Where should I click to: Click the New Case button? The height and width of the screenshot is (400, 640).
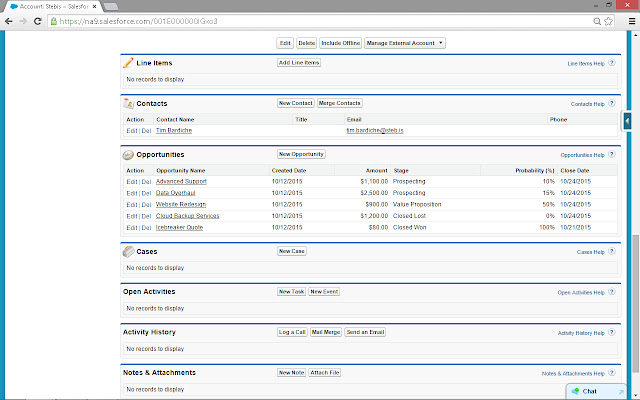[x=291, y=251]
